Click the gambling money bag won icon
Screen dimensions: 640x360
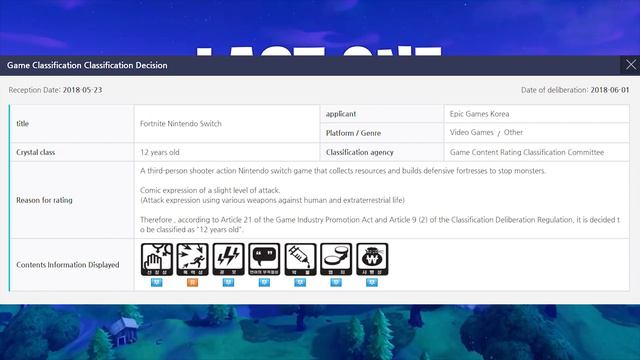click(x=372, y=259)
